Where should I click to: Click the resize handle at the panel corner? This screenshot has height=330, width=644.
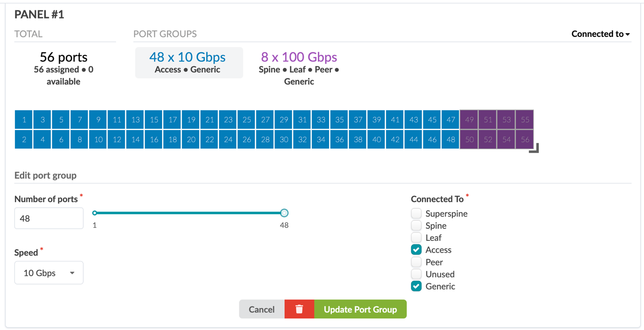pyautogui.click(x=534, y=149)
